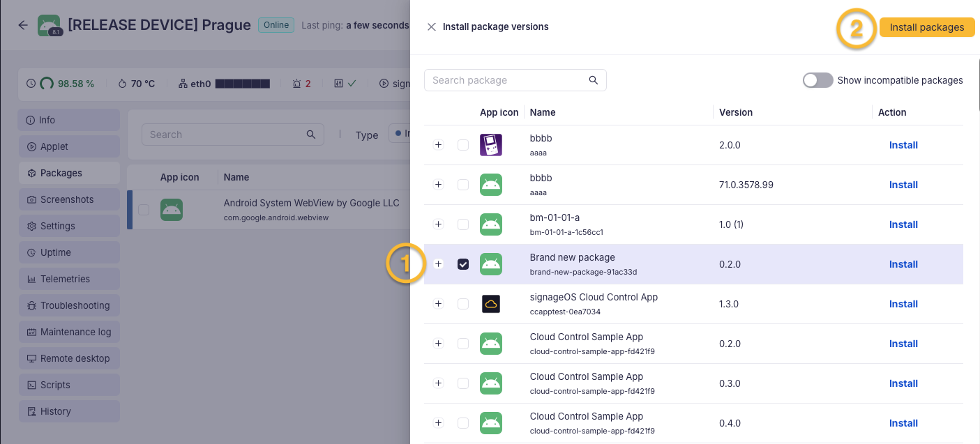Image resolution: width=980 pixels, height=444 pixels.
Task: Check the Android System WebView row checkbox
Action: pyautogui.click(x=144, y=210)
